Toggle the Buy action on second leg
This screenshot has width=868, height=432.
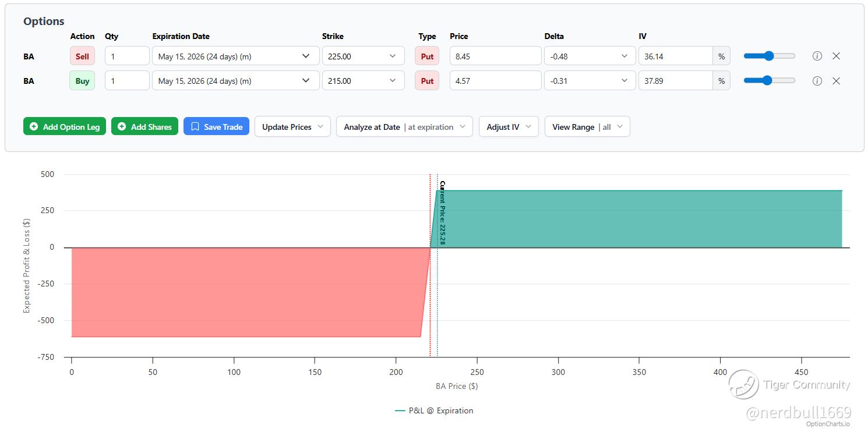click(82, 81)
